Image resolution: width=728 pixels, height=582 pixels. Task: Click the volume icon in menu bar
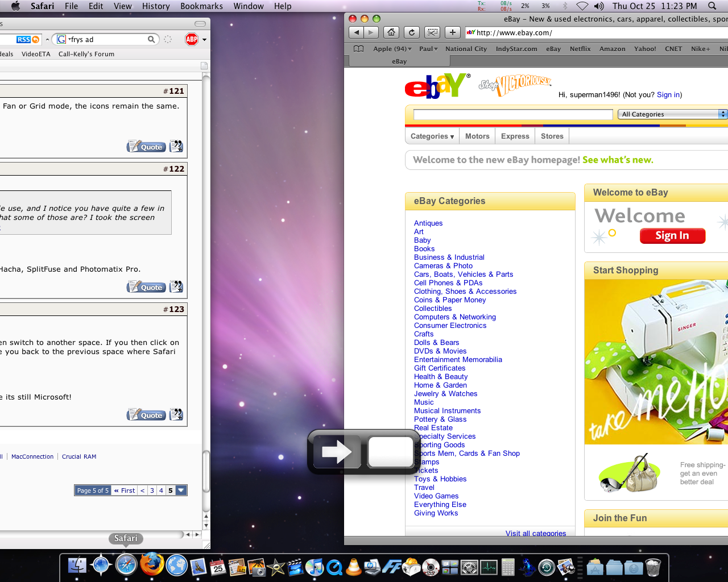click(599, 6)
